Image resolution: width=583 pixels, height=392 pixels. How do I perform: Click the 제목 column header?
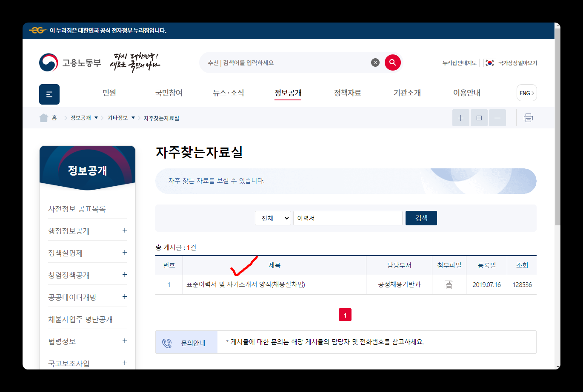(x=274, y=265)
